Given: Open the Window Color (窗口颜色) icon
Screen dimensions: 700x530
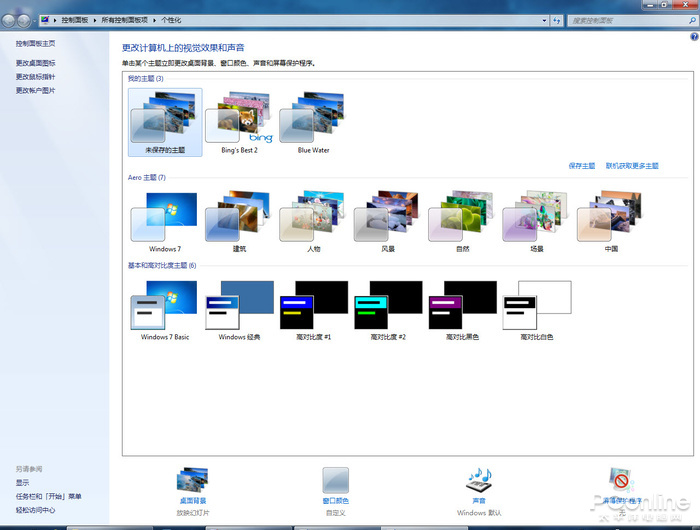Looking at the screenshot, I should (x=335, y=480).
